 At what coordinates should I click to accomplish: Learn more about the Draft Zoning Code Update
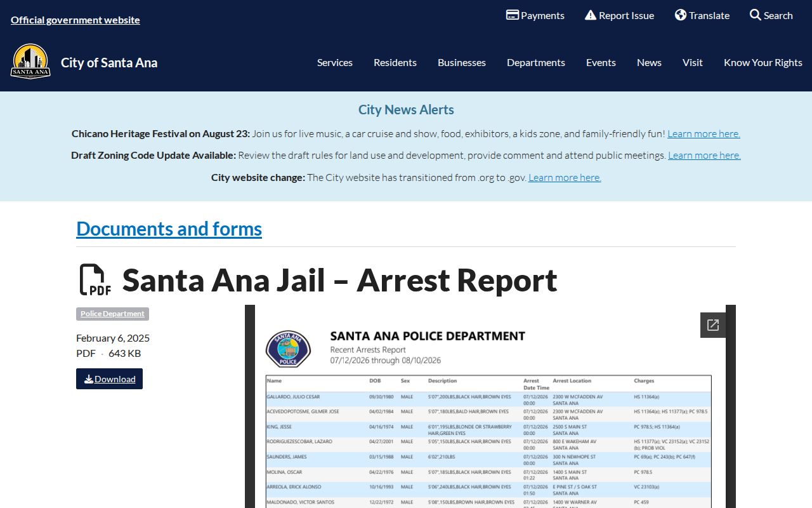coord(704,155)
